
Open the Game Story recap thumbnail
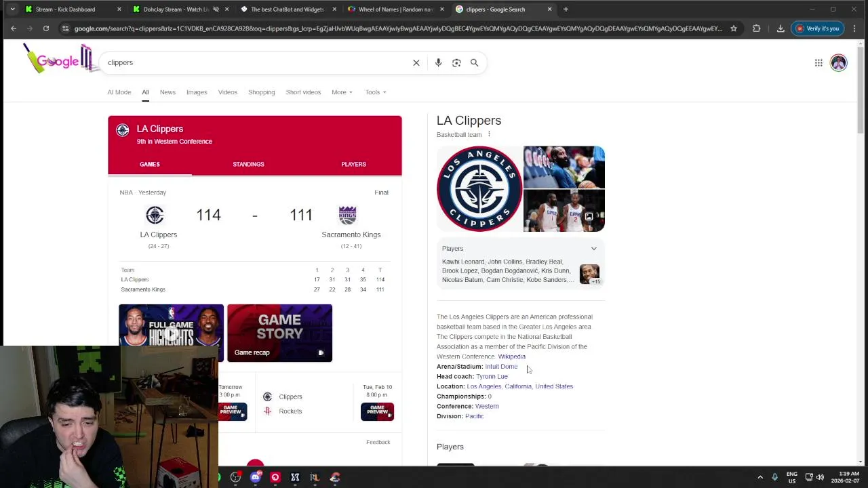(x=280, y=333)
